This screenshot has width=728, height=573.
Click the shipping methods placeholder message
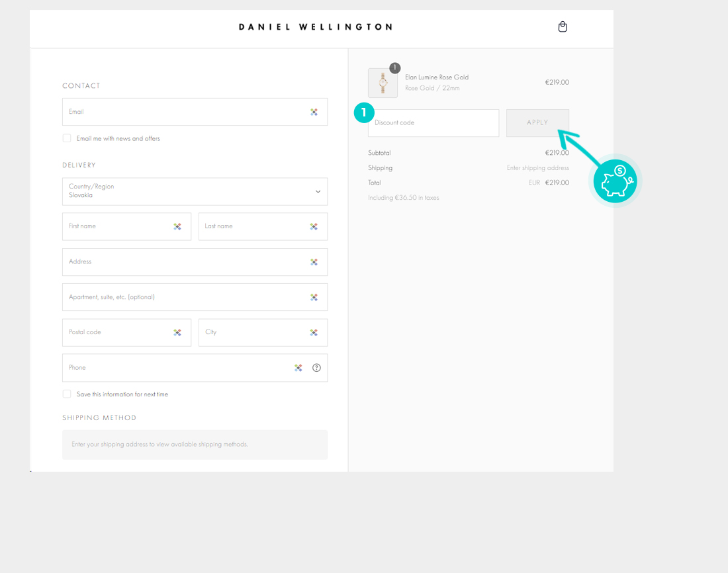point(159,445)
